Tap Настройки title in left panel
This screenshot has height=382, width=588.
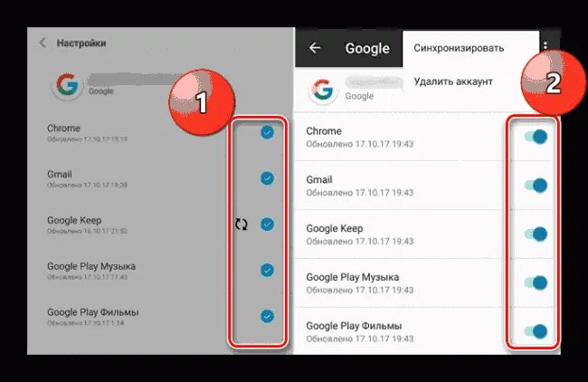(x=81, y=43)
